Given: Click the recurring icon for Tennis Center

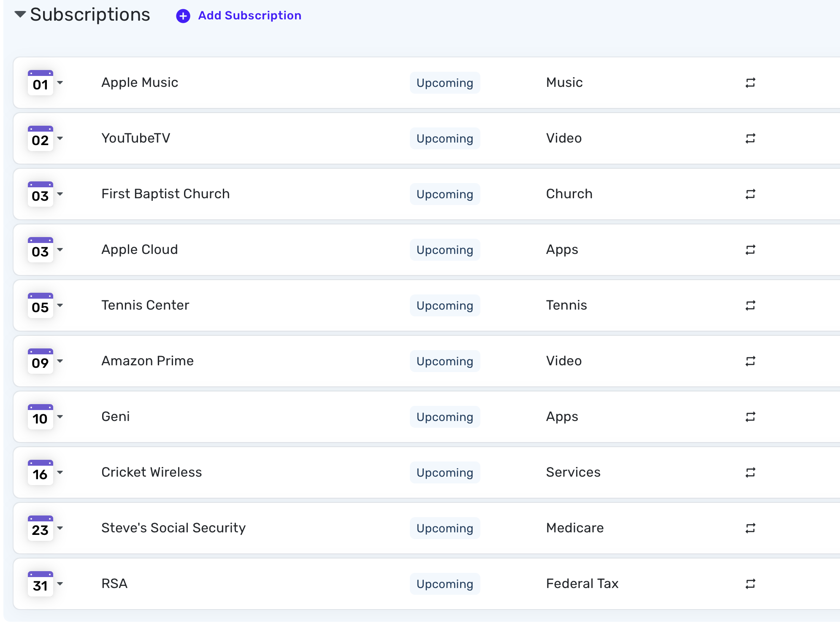Looking at the screenshot, I should point(750,305).
